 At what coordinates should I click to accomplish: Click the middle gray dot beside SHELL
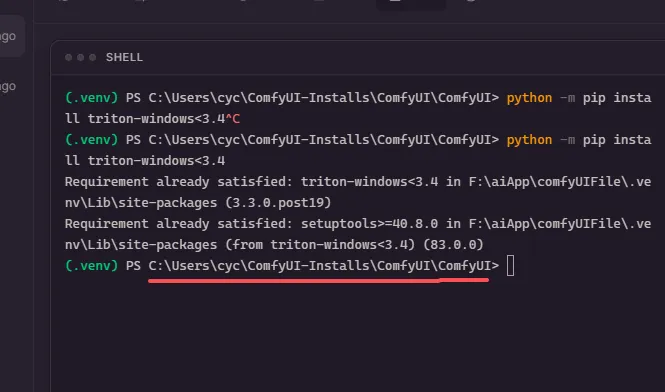pyautogui.click(x=81, y=57)
